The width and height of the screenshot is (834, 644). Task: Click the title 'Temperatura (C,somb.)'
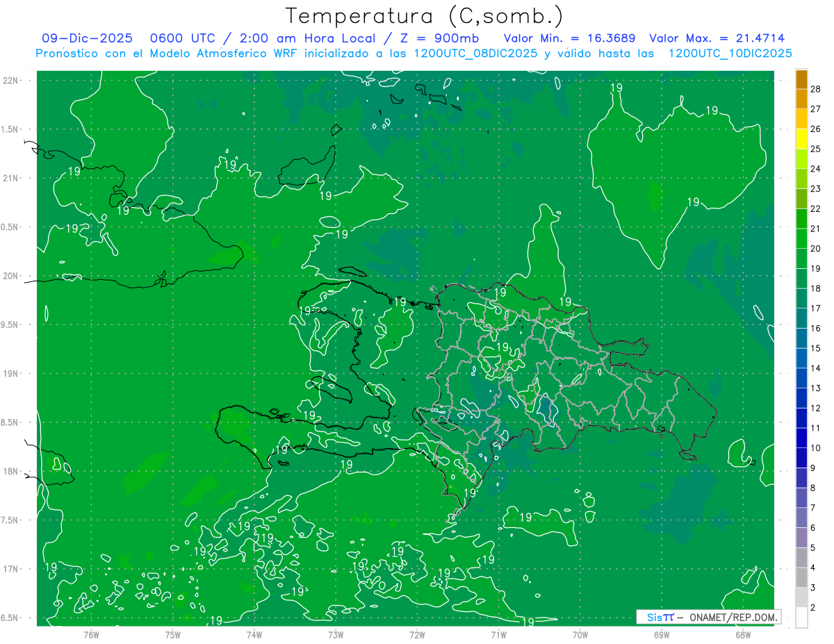coord(423,16)
